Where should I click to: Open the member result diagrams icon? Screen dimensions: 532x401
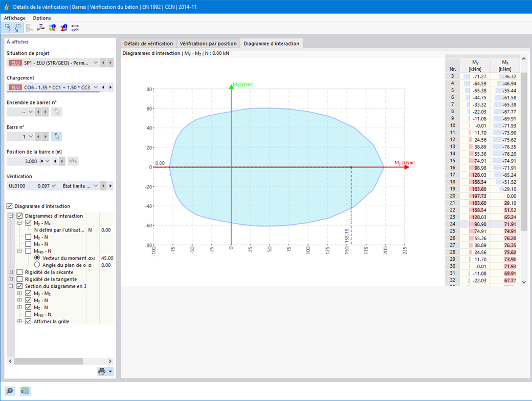75,28
